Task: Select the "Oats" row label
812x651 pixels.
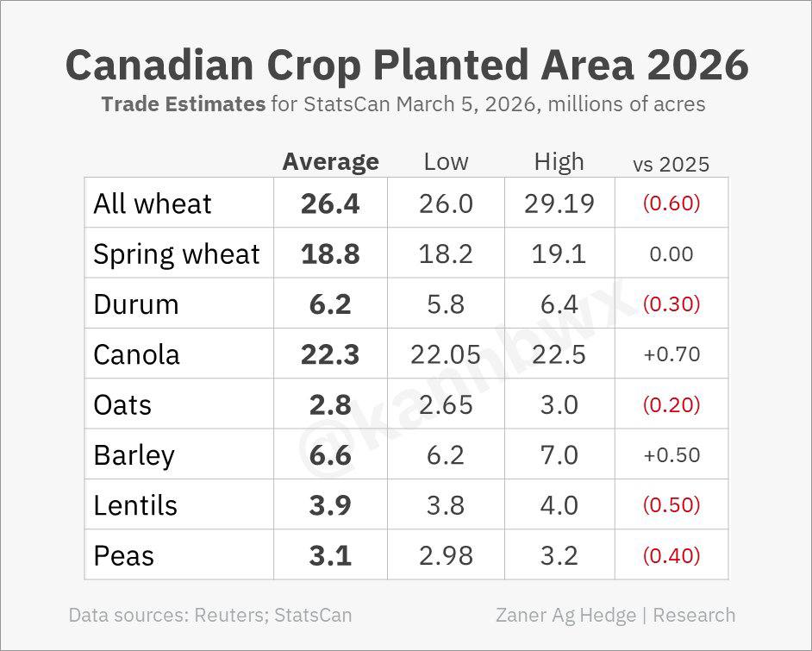Action: pos(122,404)
